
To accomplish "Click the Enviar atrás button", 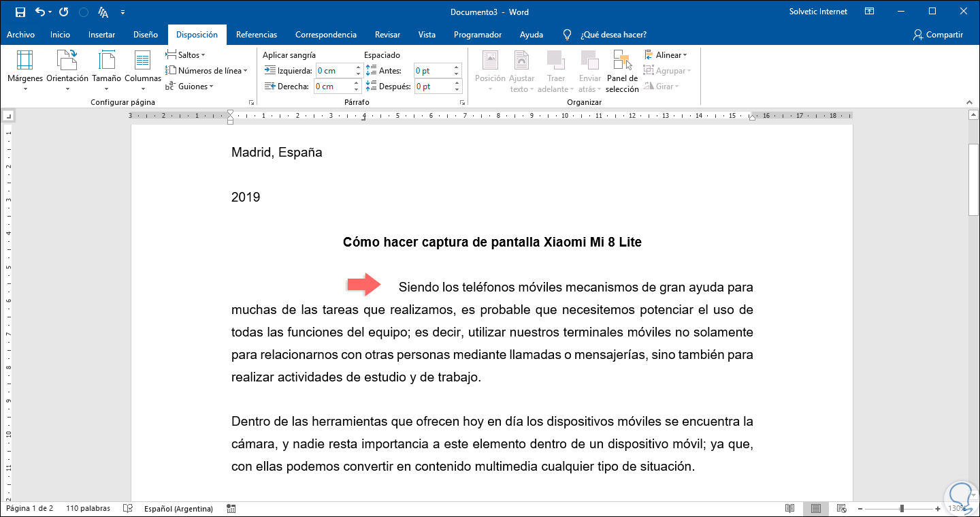I will click(590, 72).
